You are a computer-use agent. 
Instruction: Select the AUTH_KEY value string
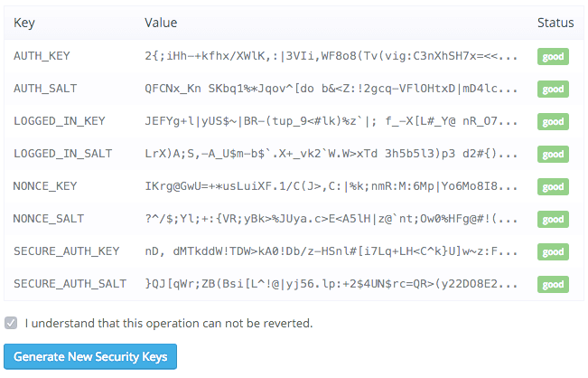point(331,56)
